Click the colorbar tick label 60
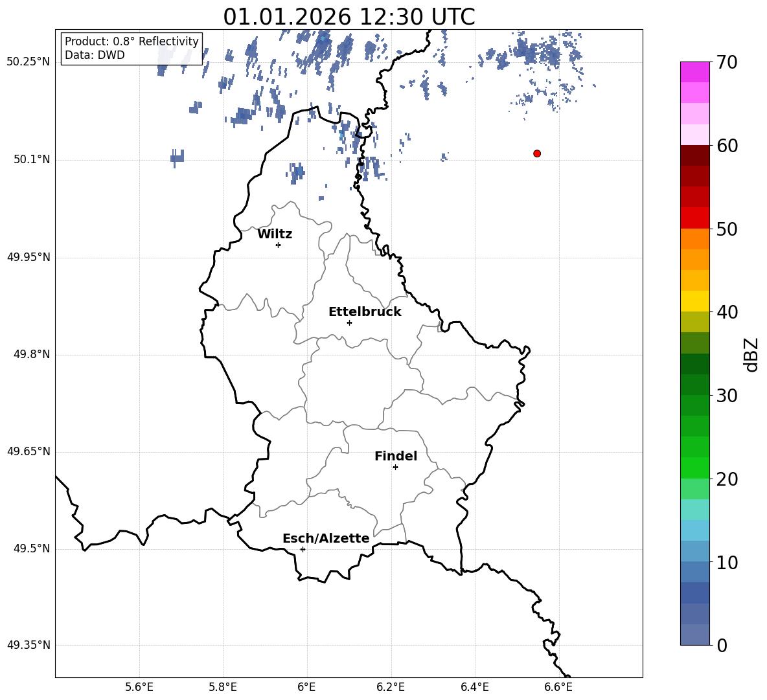Viewport: 767px width, 700px height. [727, 146]
